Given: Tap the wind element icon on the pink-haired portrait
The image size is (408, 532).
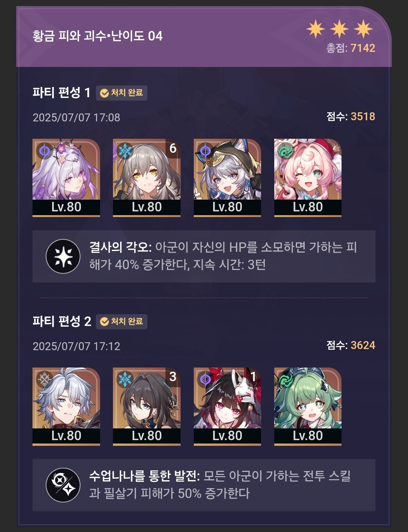Looking at the screenshot, I should (286, 151).
